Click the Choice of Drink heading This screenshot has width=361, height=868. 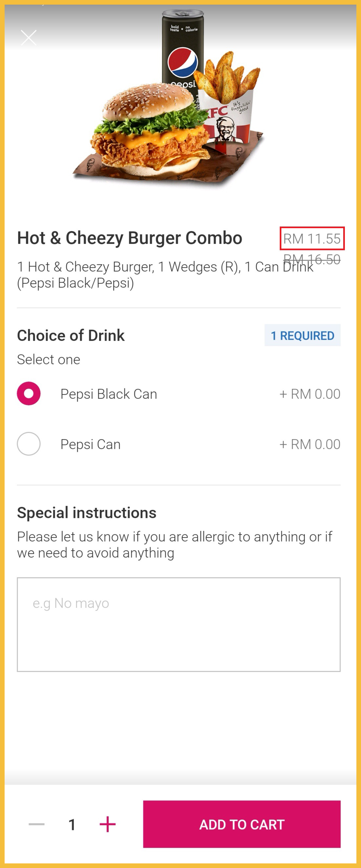71,336
